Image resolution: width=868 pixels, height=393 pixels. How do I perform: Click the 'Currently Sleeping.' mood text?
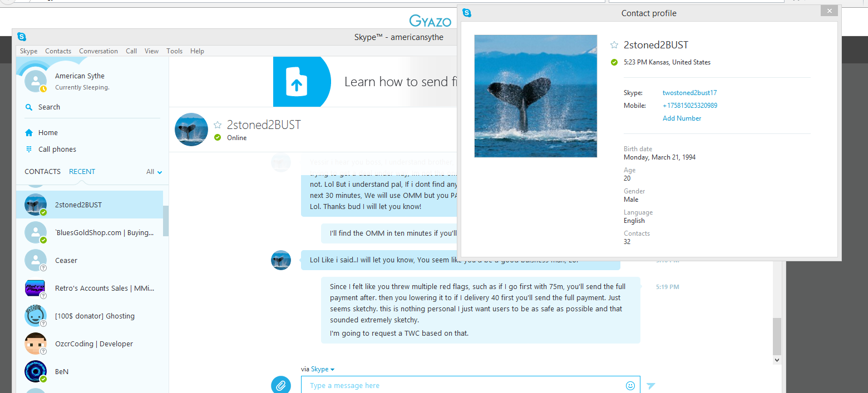click(x=82, y=88)
